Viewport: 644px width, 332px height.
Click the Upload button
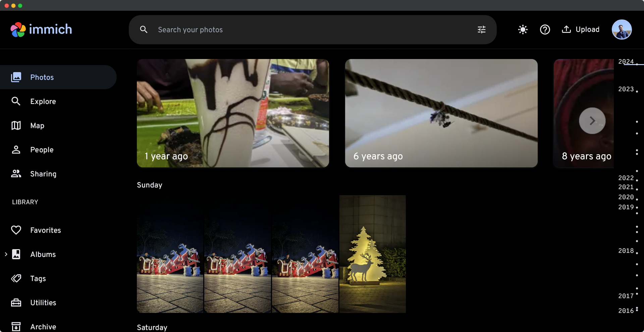(581, 30)
